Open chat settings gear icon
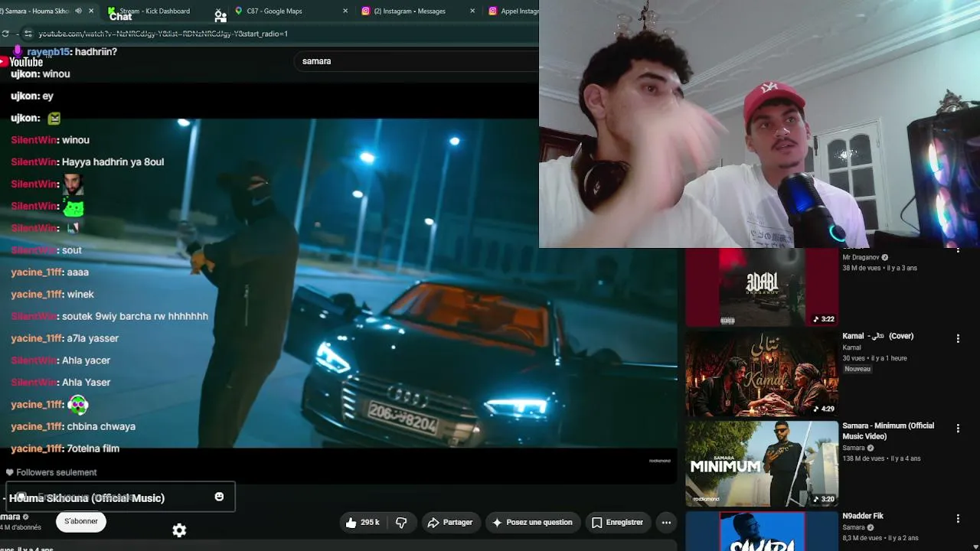Viewport: 980px width, 551px height. coord(179,530)
